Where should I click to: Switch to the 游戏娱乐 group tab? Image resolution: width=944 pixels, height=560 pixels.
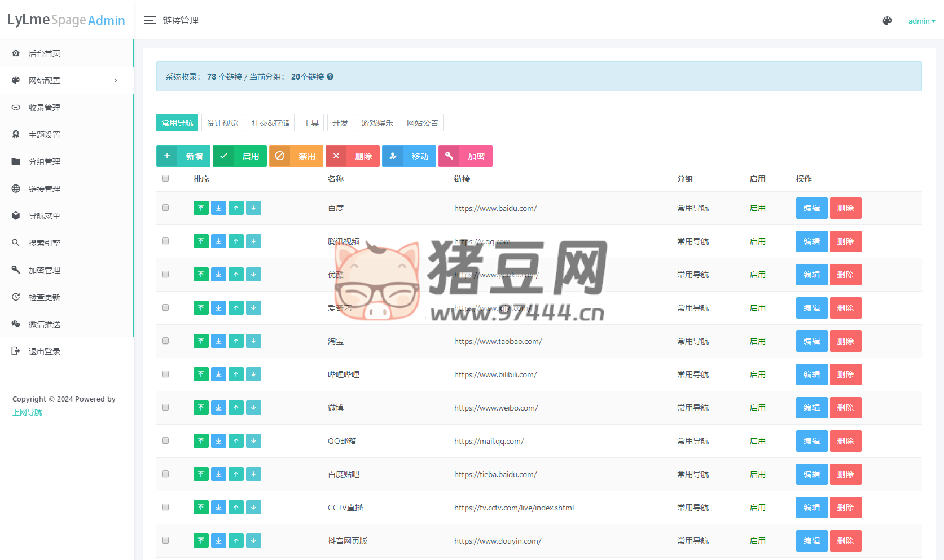(377, 123)
